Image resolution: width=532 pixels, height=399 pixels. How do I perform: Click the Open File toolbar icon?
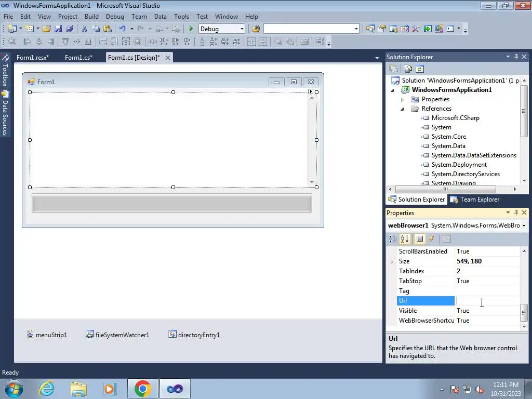47,29
